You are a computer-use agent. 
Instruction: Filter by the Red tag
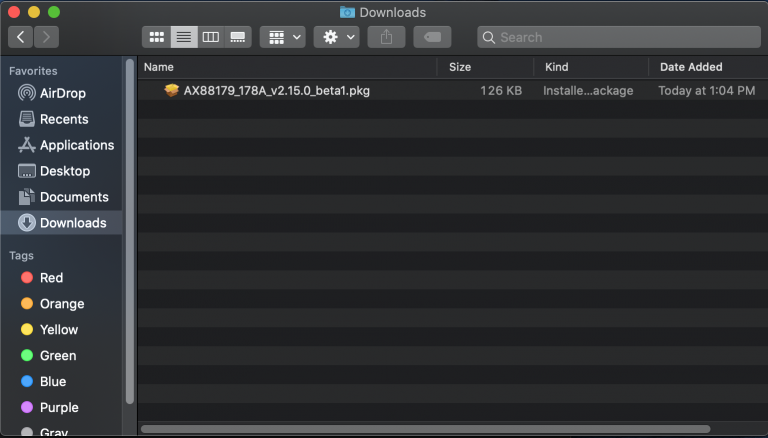coord(61,278)
